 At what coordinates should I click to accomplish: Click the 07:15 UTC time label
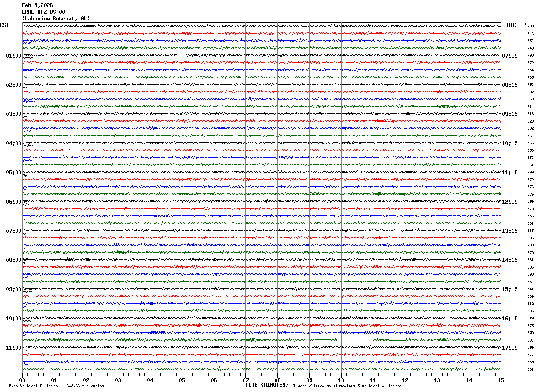coord(509,56)
